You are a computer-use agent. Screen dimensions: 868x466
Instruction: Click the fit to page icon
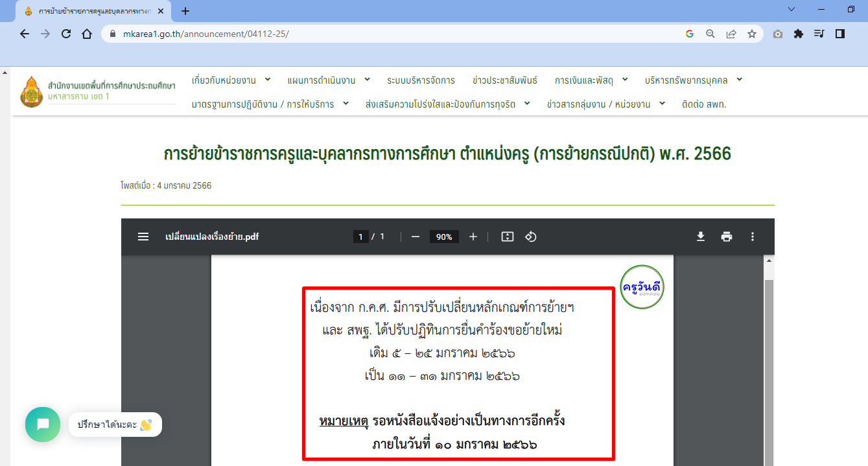[507, 237]
